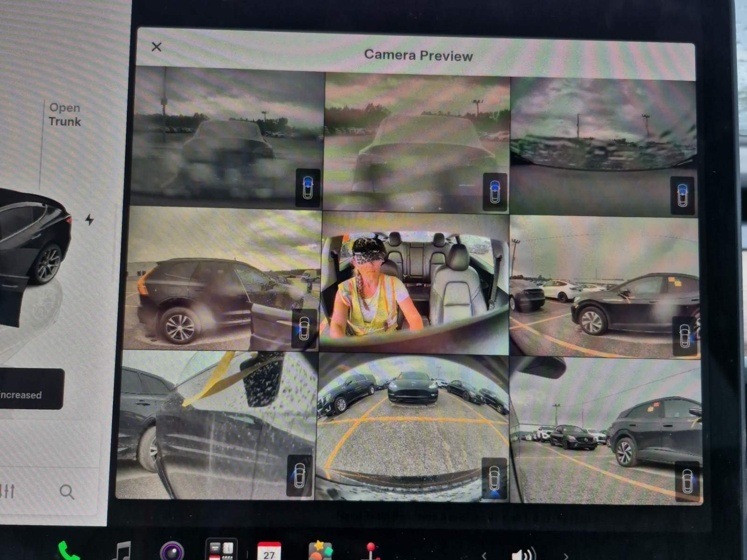747x560 pixels.
Task: Select the interior cabin camera feed
Action: (x=415, y=283)
